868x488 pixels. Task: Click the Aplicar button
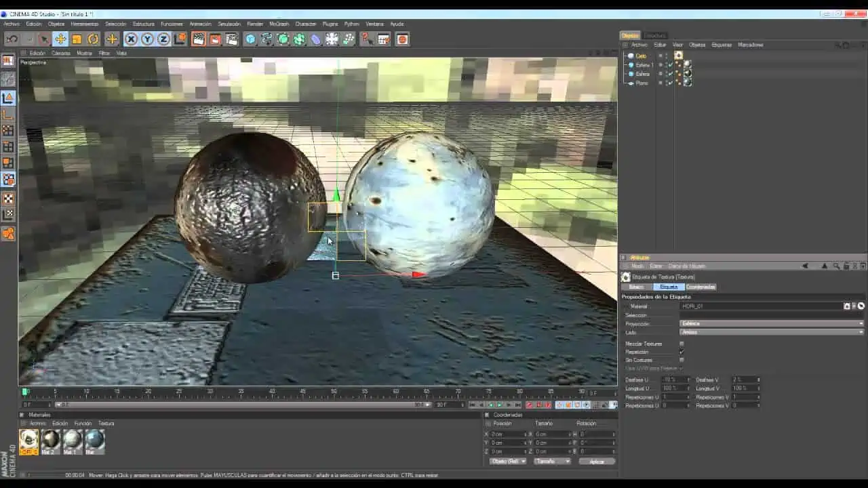597,462
